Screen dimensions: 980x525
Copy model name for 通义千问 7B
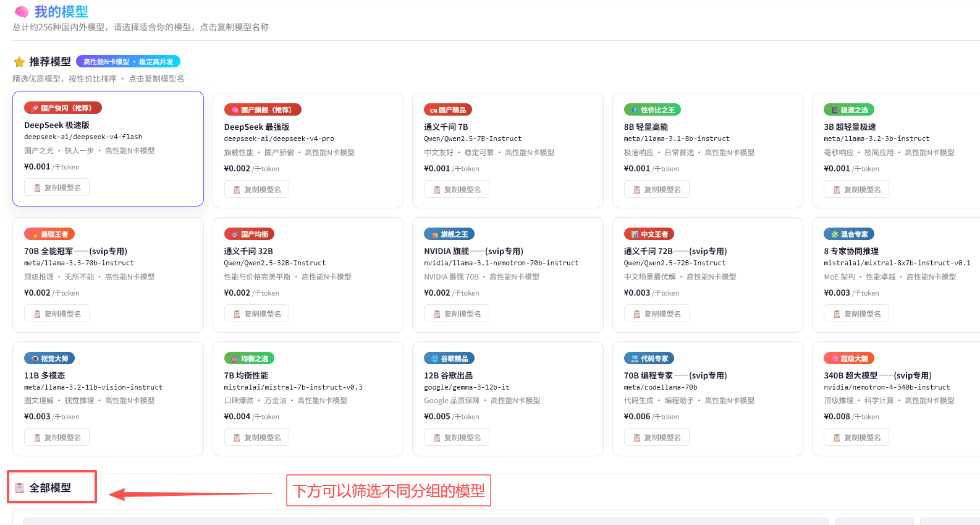[457, 189]
